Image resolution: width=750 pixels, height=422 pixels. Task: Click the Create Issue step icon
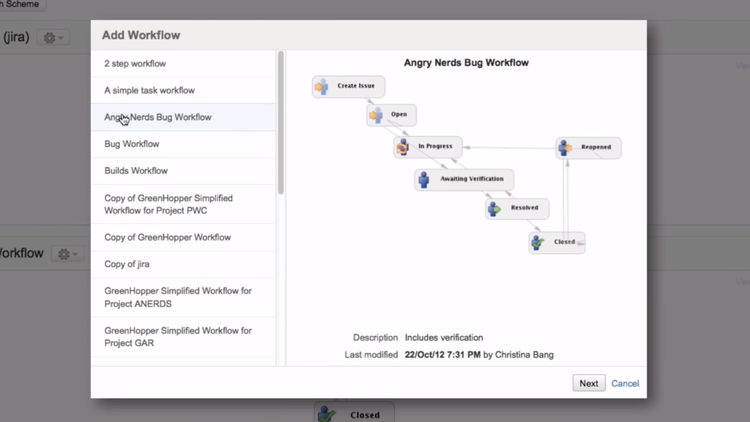[x=321, y=87]
